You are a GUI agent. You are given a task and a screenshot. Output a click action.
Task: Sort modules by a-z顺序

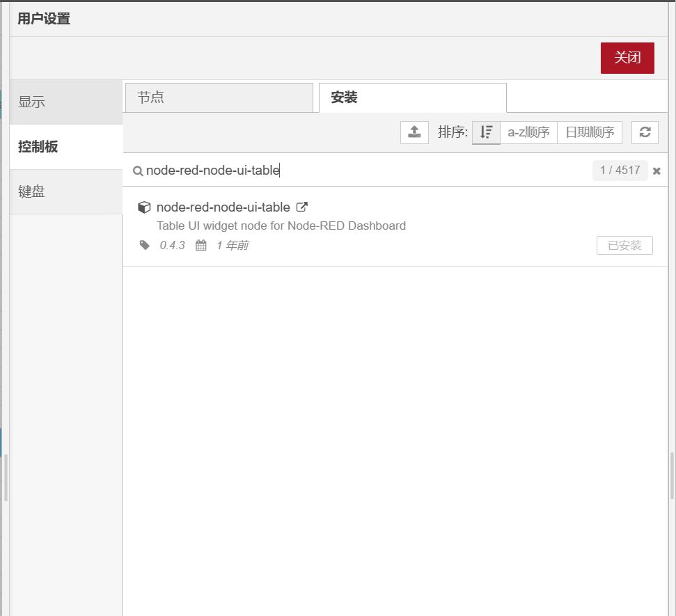click(528, 132)
